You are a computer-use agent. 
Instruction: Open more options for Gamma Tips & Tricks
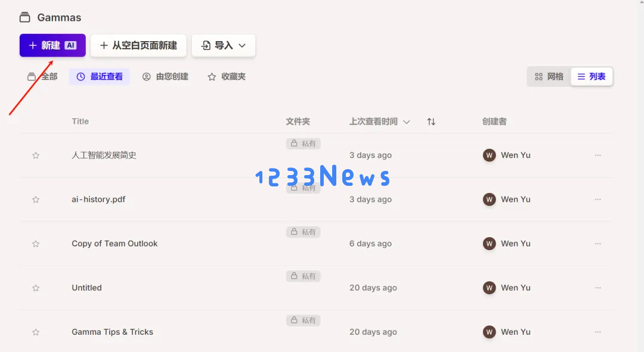point(597,332)
